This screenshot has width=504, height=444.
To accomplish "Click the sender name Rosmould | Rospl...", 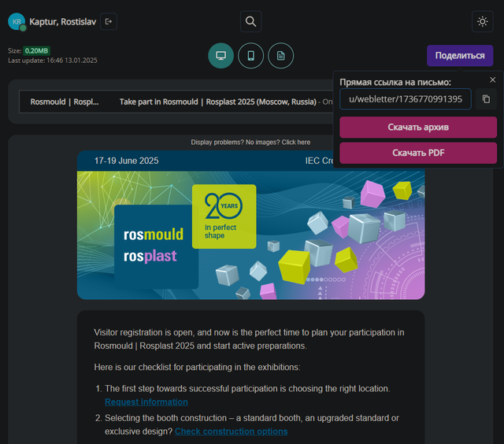I will (65, 102).
